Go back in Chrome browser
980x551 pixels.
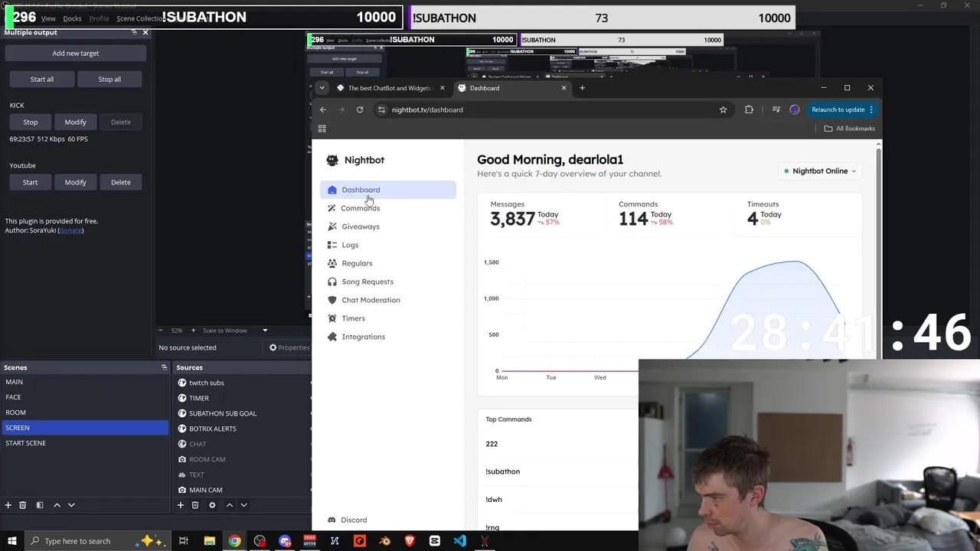click(x=323, y=109)
